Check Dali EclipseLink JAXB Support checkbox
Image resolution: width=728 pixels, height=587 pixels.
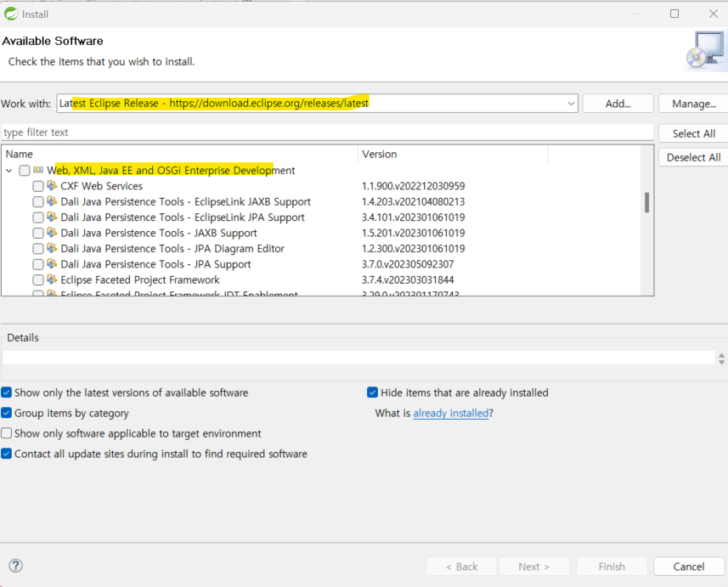[x=38, y=201]
